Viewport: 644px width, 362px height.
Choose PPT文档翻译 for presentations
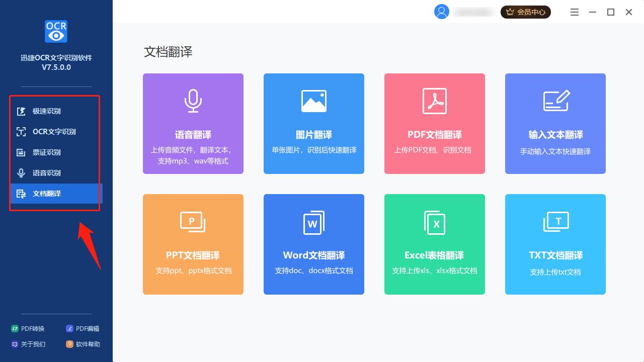coord(193,244)
